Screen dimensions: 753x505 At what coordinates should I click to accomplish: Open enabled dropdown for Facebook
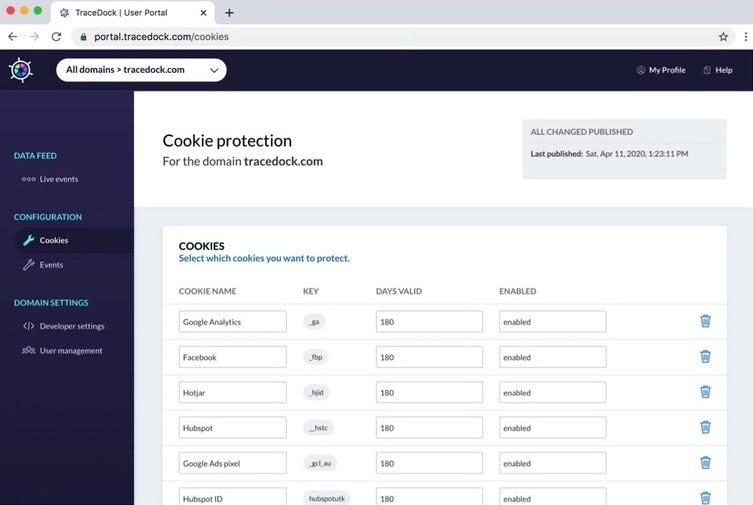coord(553,357)
